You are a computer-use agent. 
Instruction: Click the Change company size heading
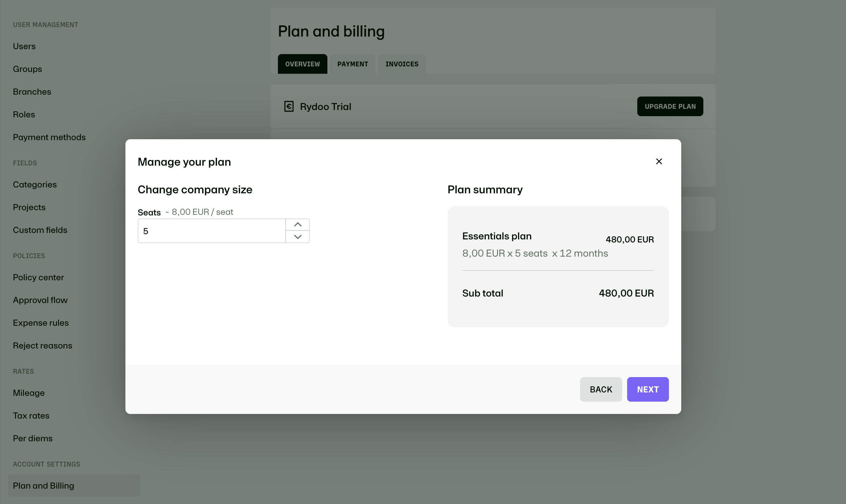coord(195,190)
